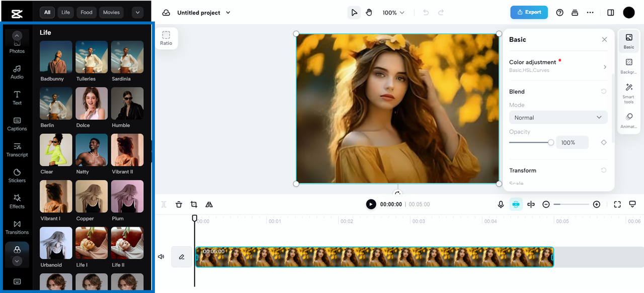Open the Blend Mode Normal dropdown
This screenshot has width=644, height=293.
point(558,118)
